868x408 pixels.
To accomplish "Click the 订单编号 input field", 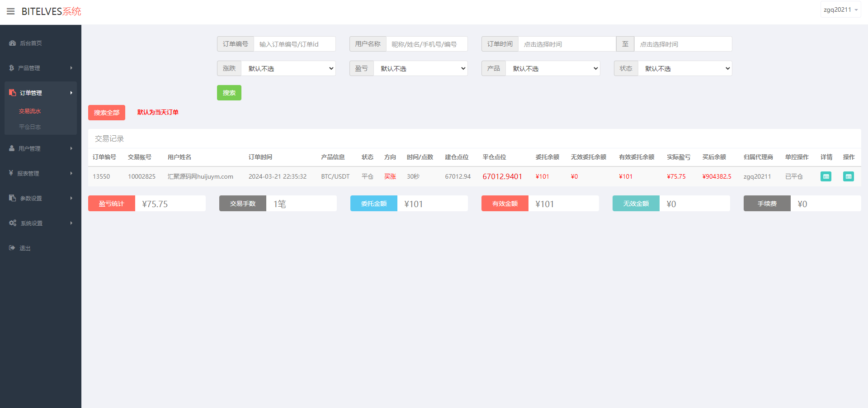I will pos(294,44).
